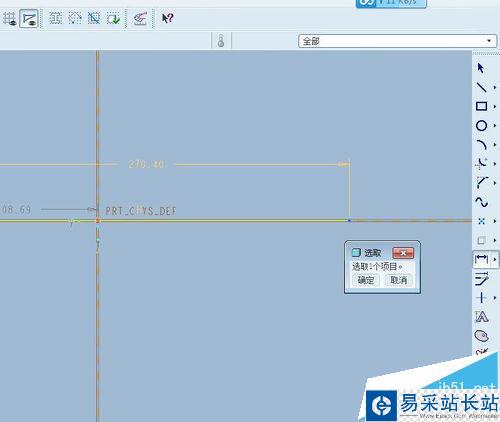Select the Chamfer sketch tool
This screenshot has width=500, height=422.
481,183
